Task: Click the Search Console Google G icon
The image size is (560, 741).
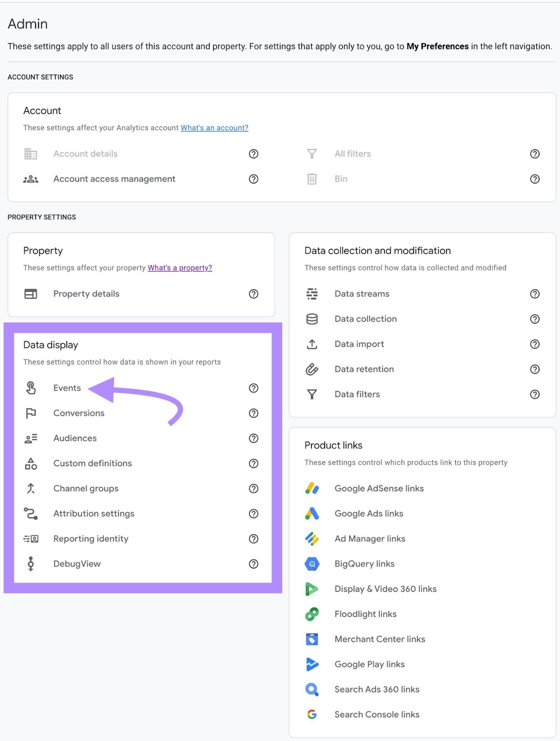Action: (312, 714)
